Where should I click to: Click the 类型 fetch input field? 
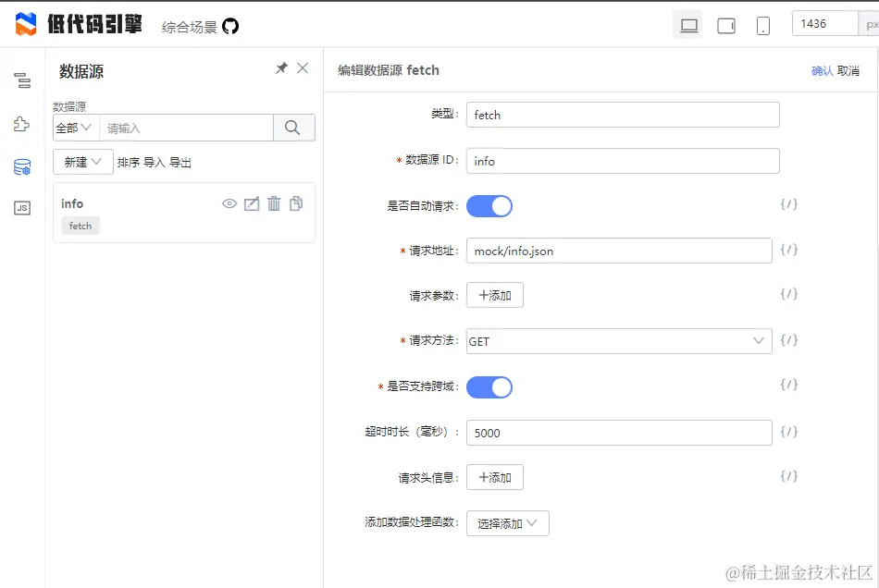click(x=623, y=115)
